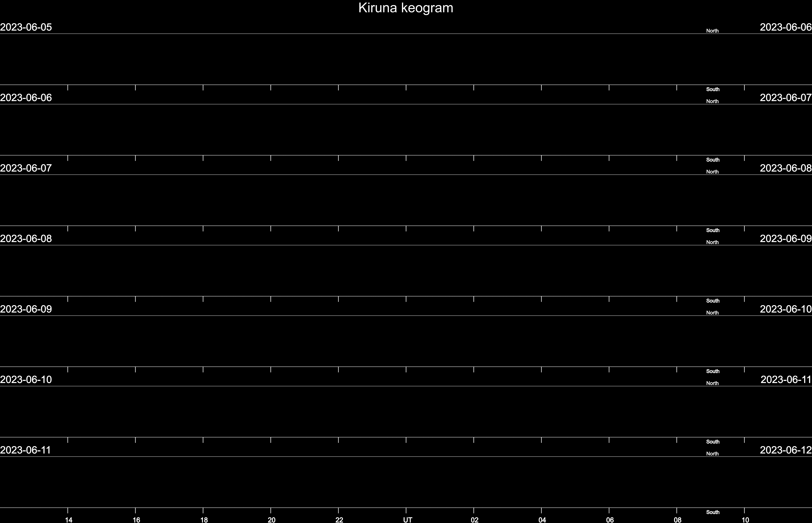Click the "16" hour axis label
The height and width of the screenshot is (523, 812).
[x=136, y=520]
